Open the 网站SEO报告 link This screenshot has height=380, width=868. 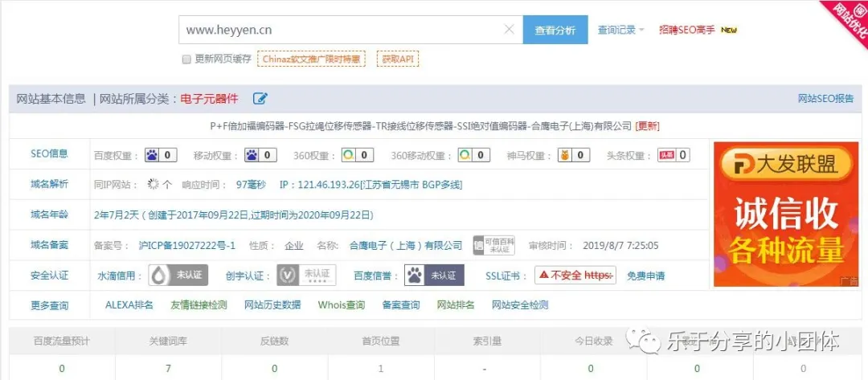[825, 99]
